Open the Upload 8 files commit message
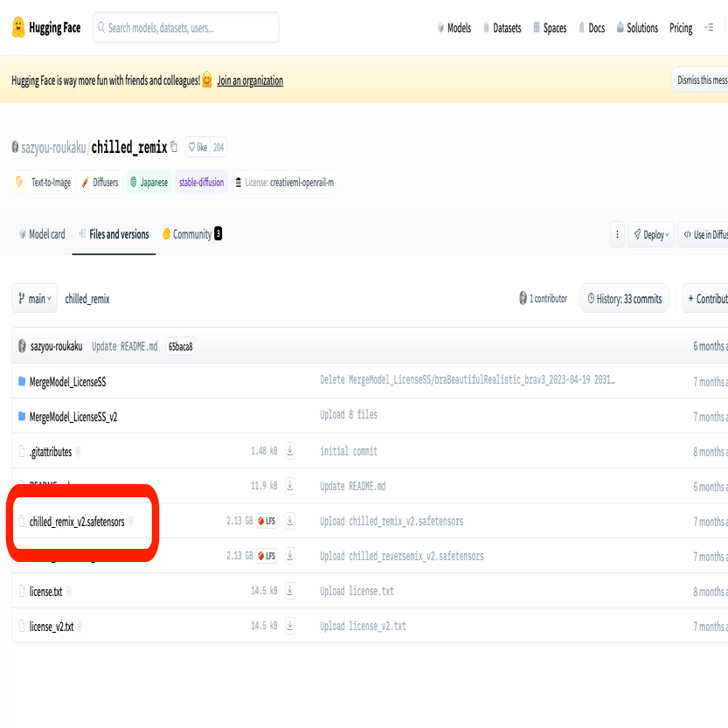 point(349,414)
